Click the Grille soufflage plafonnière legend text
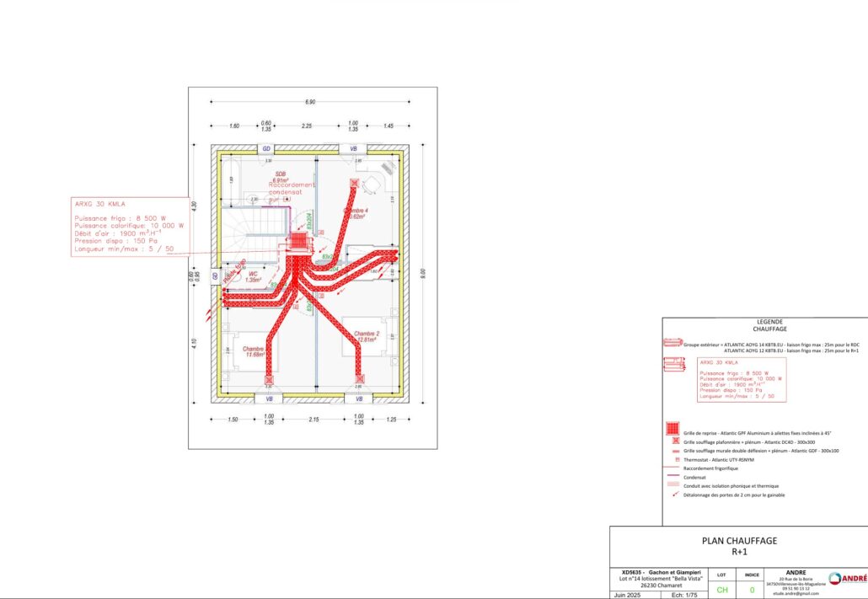 point(749,442)
